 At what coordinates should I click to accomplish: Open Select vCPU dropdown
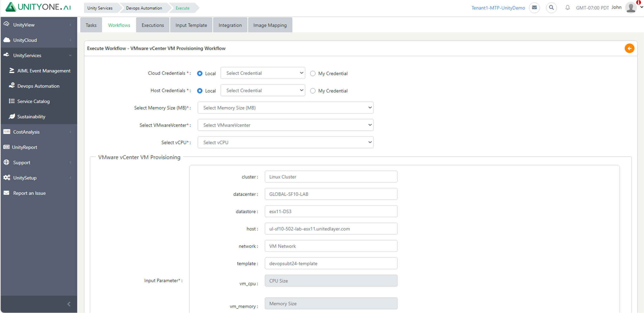pyautogui.click(x=286, y=142)
